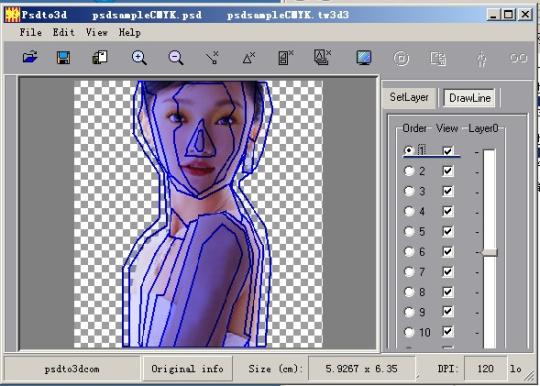Click the grayed circular square icon
540x386 pixels.
[401, 58]
